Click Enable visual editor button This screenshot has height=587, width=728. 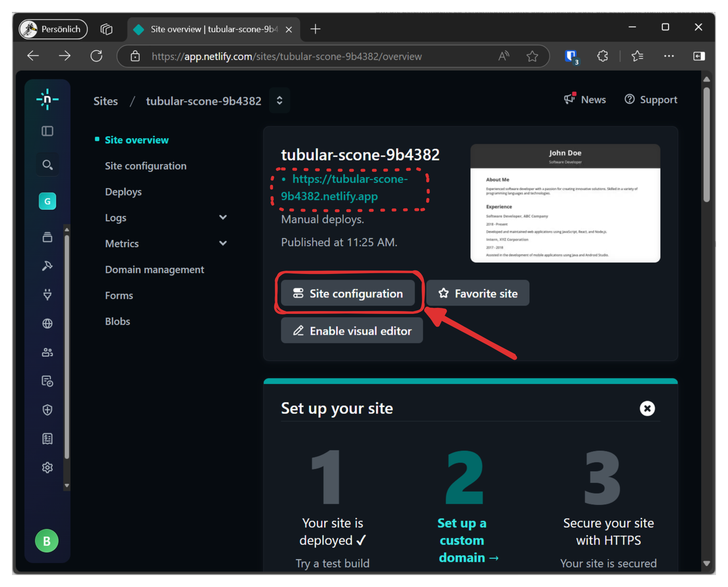pyautogui.click(x=352, y=331)
